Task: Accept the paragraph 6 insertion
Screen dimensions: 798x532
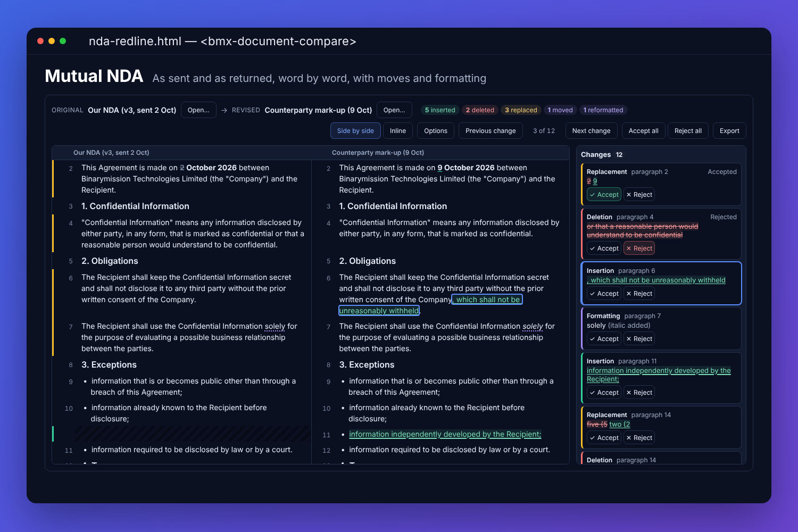Action: coord(604,294)
